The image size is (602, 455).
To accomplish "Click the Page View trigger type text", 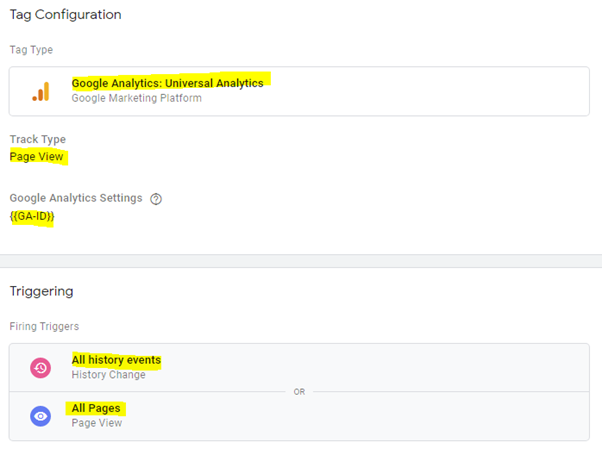I will point(97,423).
